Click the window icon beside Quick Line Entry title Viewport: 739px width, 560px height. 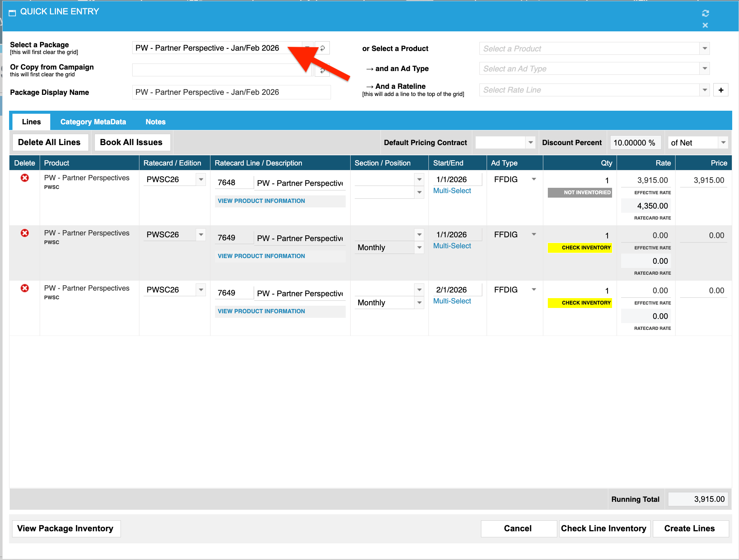coord(12,13)
